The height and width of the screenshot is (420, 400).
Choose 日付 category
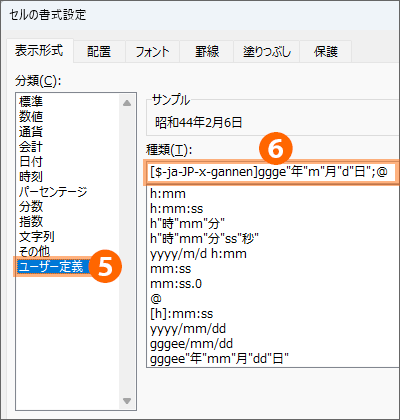31,161
